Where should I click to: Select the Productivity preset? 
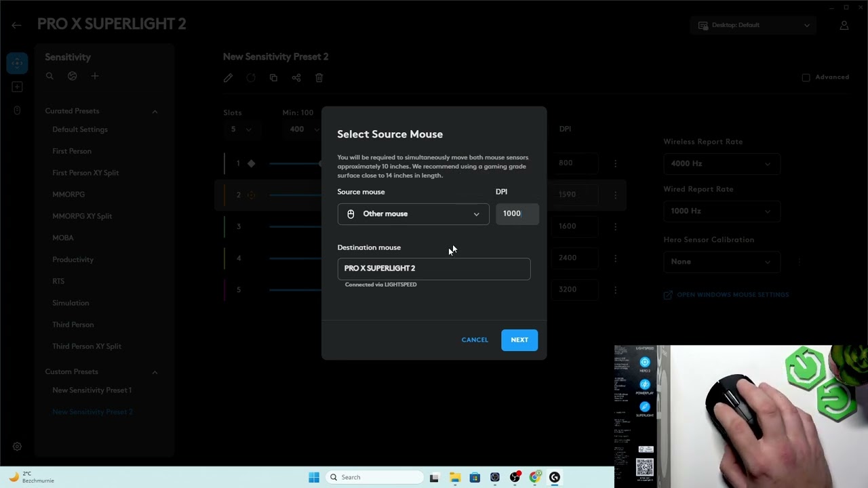coord(73,260)
